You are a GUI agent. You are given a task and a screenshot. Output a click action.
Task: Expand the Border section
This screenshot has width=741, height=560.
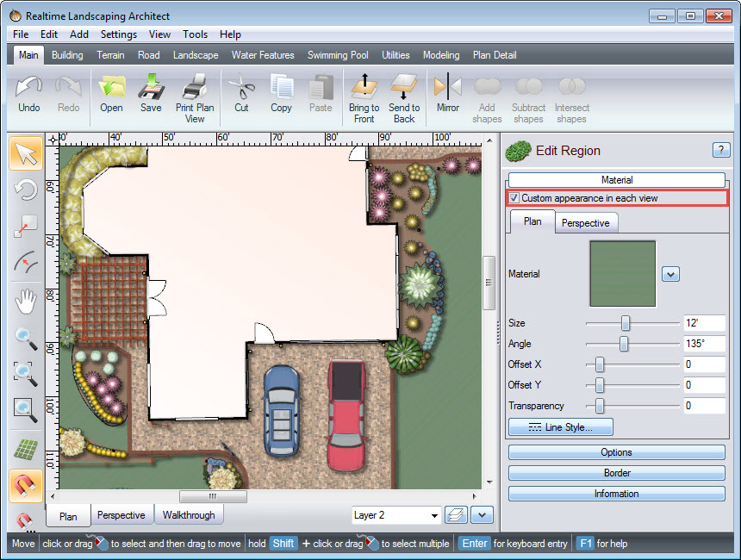click(617, 473)
